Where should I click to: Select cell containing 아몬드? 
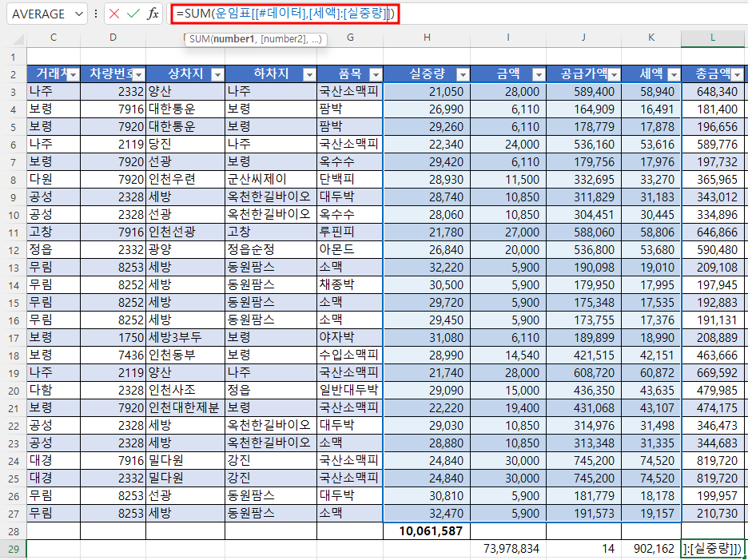click(x=350, y=250)
